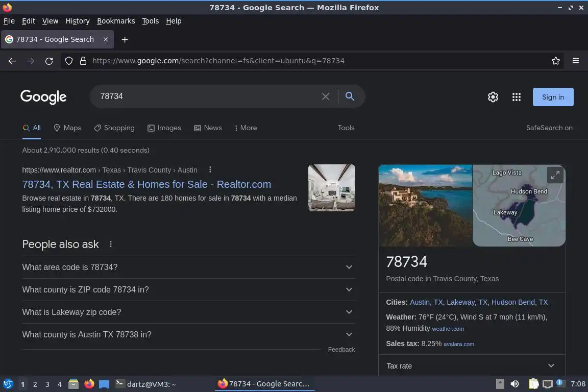Open Google quick settings gear

pos(493,97)
